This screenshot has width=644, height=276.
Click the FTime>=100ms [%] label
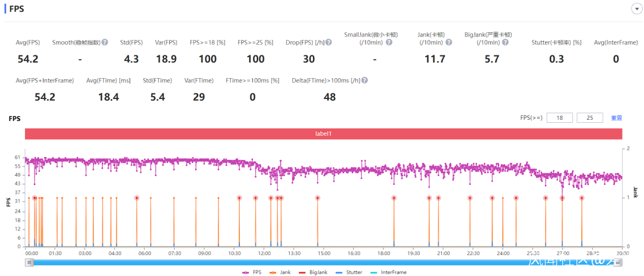(x=252, y=80)
